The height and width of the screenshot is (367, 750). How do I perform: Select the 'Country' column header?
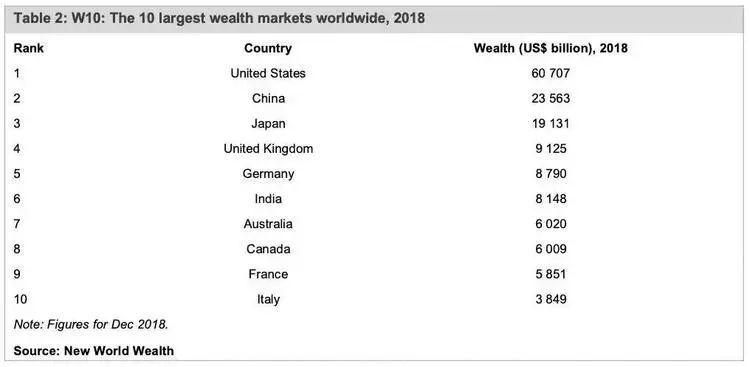pyautogui.click(x=268, y=48)
